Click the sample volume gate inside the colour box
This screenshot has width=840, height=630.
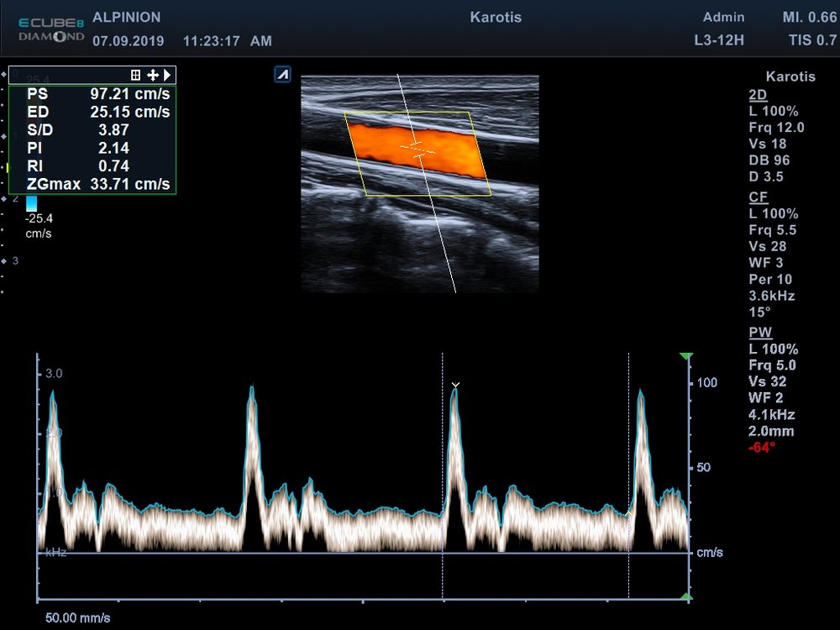click(417, 149)
